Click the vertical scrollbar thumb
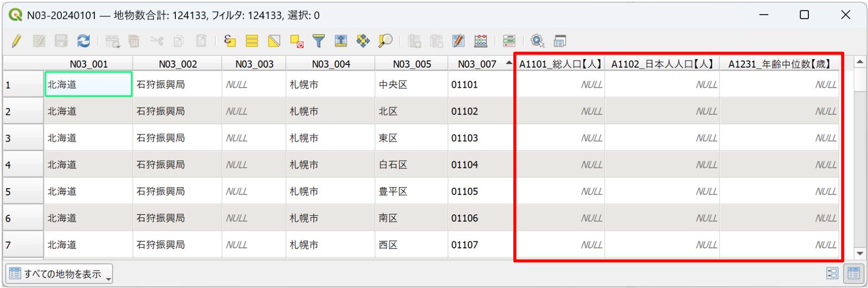The height and width of the screenshot is (288, 868). [860, 80]
